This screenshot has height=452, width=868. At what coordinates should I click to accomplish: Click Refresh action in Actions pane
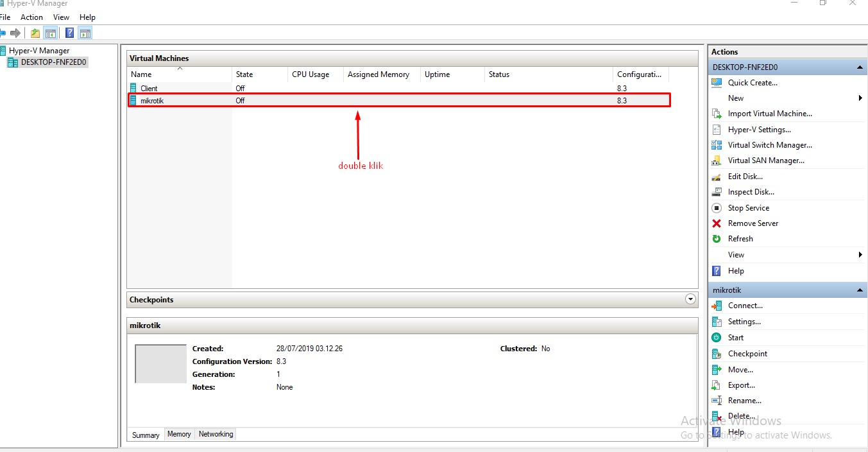[x=740, y=239]
